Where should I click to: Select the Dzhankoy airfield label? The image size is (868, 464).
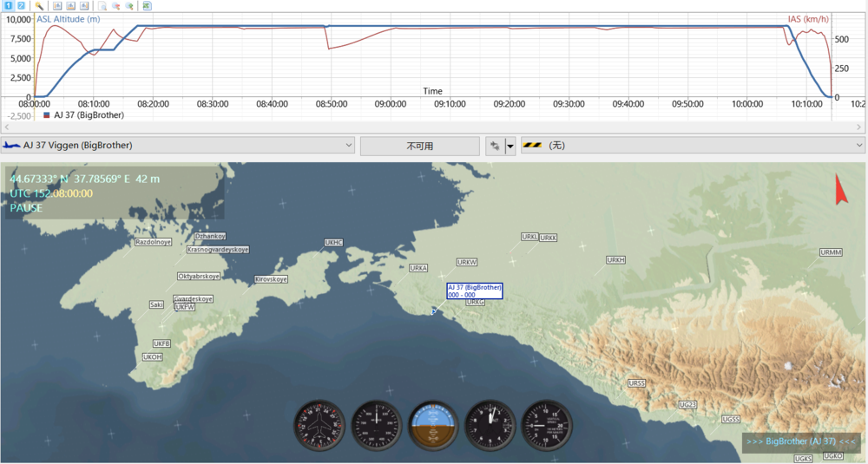[210, 236]
